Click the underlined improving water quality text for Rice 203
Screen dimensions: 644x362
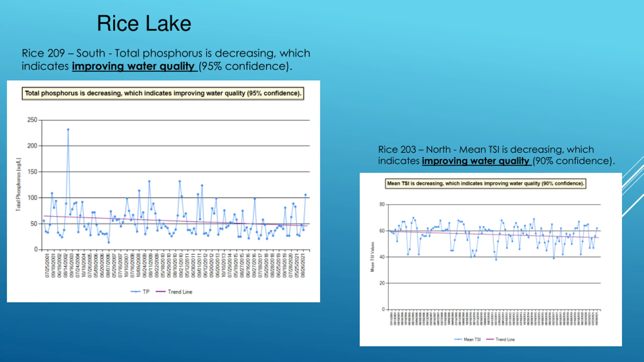[x=477, y=161]
